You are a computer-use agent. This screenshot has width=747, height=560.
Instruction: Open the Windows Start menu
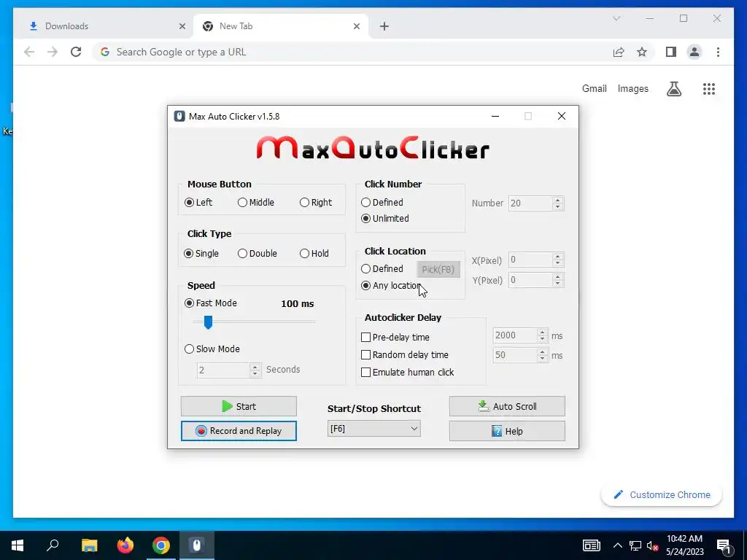pos(18,545)
